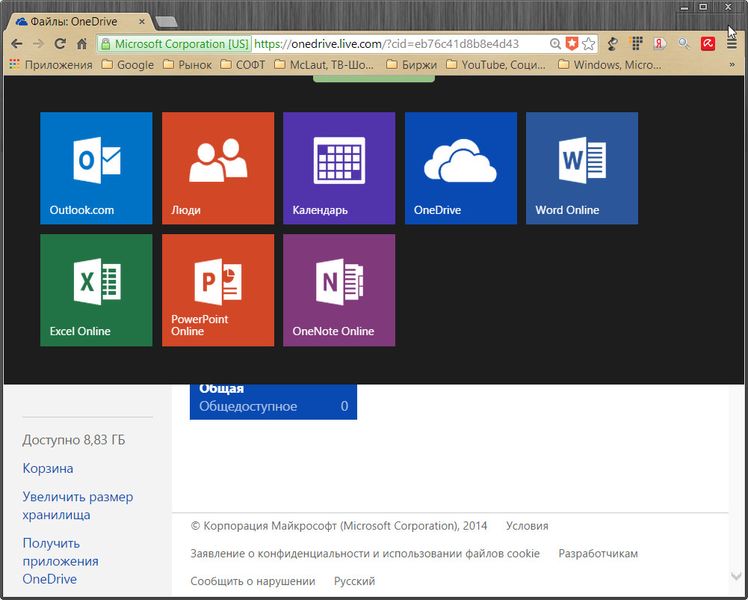
Task: Go back with browser back arrow
Action: [17, 44]
